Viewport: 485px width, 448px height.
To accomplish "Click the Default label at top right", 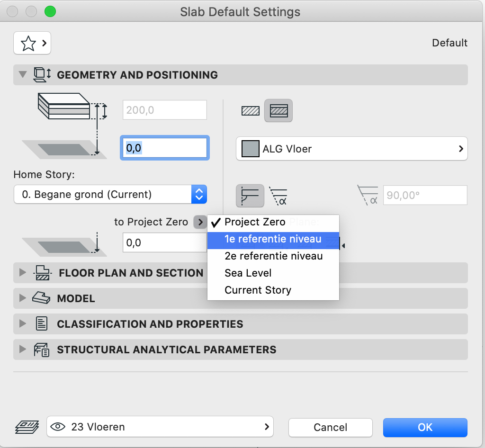I will coord(449,43).
